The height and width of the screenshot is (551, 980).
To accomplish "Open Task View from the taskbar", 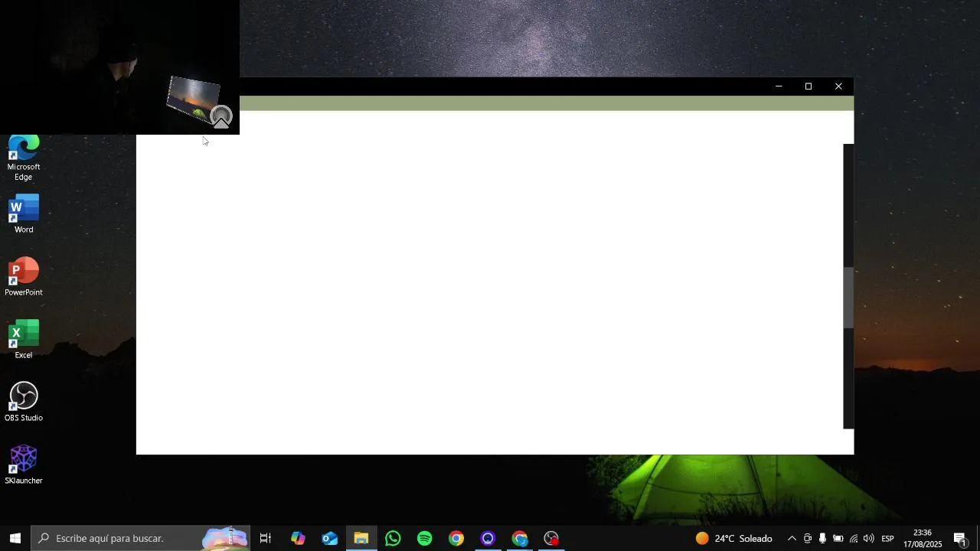I will click(x=266, y=538).
